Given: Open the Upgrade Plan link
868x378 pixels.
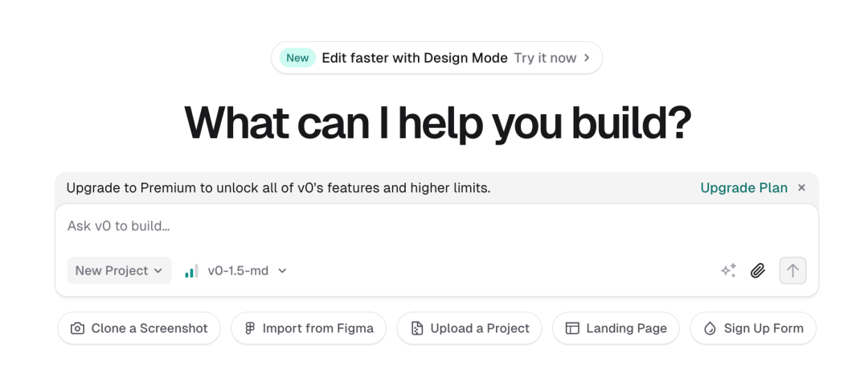Looking at the screenshot, I should click(743, 188).
